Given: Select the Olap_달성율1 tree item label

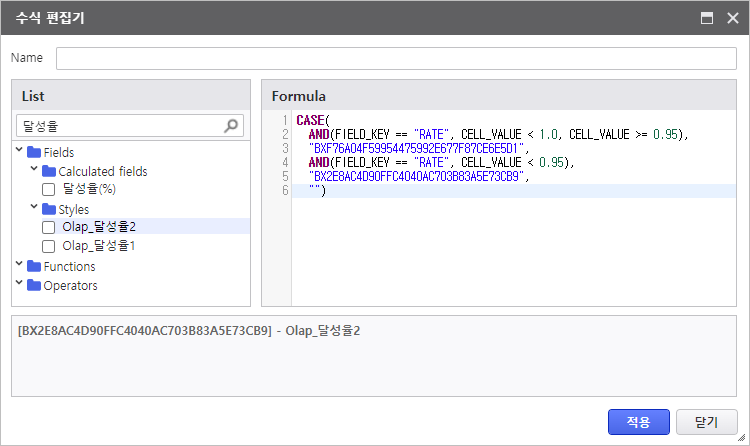Looking at the screenshot, I should (x=99, y=246).
